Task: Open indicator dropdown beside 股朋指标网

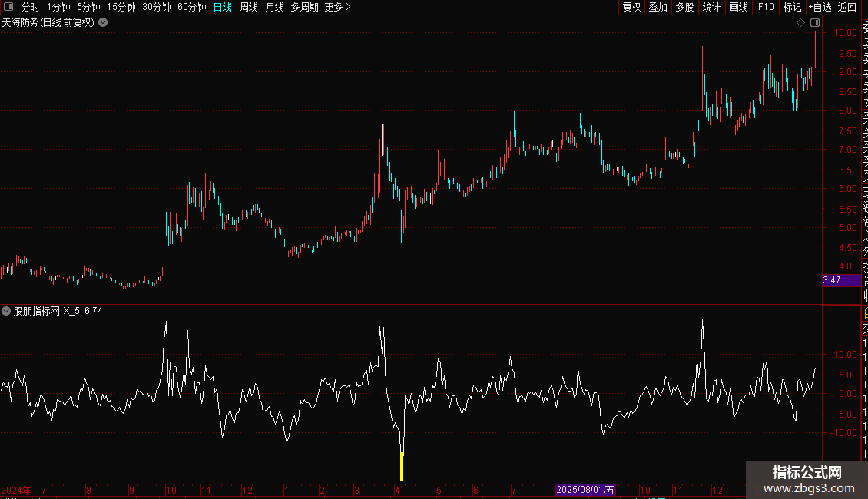Action: [6, 311]
